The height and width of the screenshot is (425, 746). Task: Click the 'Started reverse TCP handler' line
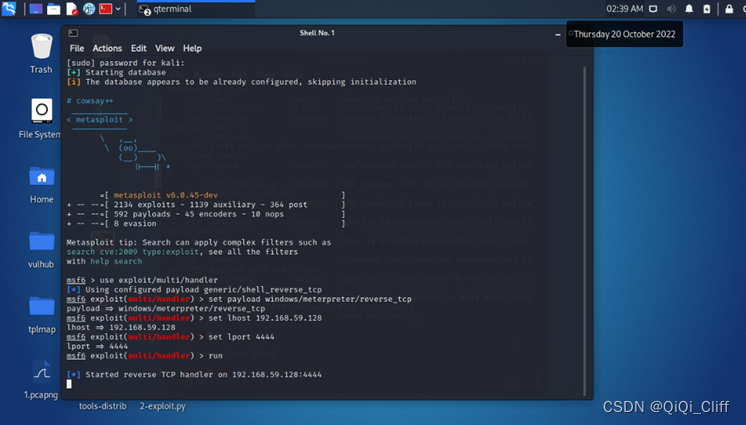194,375
